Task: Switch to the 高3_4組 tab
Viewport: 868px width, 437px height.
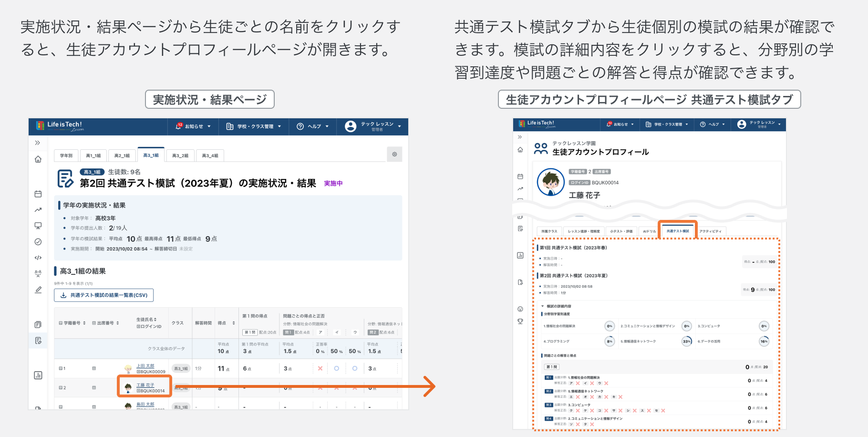Action: click(x=210, y=156)
